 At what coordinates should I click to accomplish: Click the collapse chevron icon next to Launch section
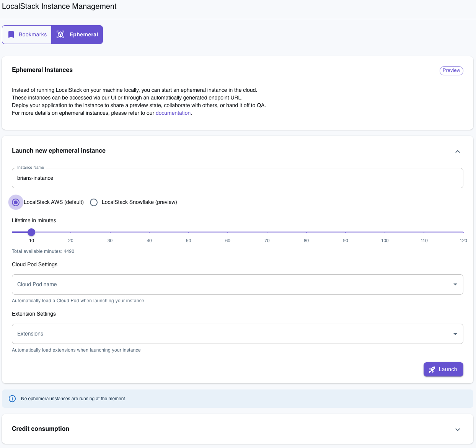pos(457,151)
